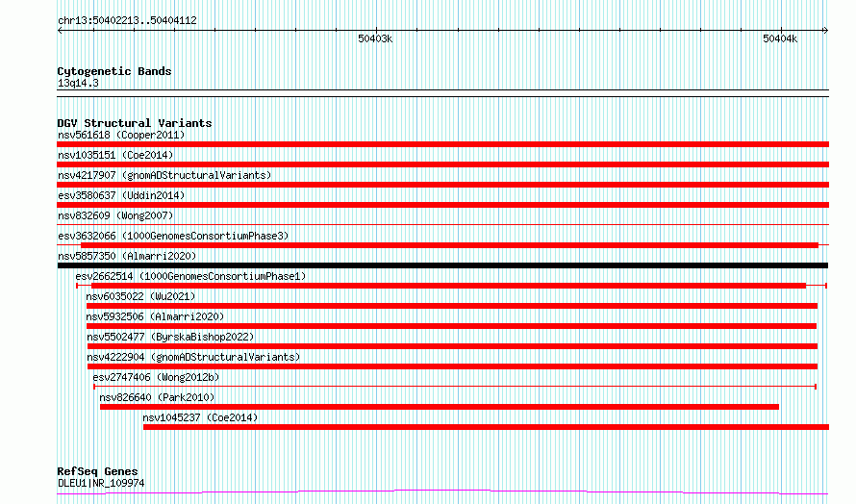Open the DLEU1|NR_109974 gene label
The width and height of the screenshot is (856, 504).
(101, 483)
